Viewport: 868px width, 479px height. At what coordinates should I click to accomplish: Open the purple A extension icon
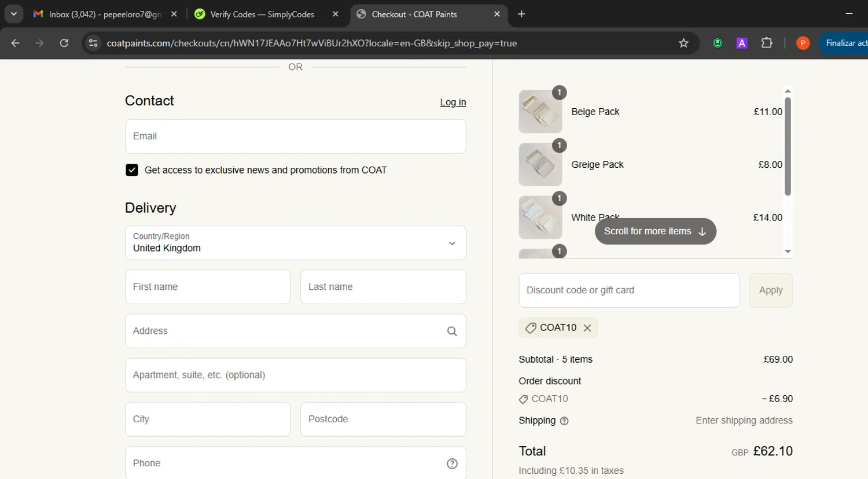click(x=742, y=43)
